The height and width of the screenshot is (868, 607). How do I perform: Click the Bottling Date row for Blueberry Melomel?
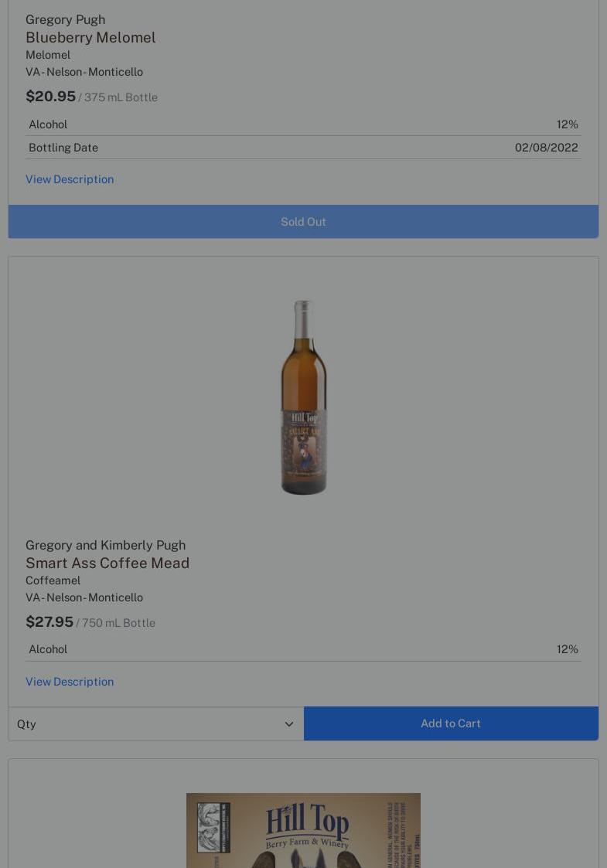click(x=303, y=148)
